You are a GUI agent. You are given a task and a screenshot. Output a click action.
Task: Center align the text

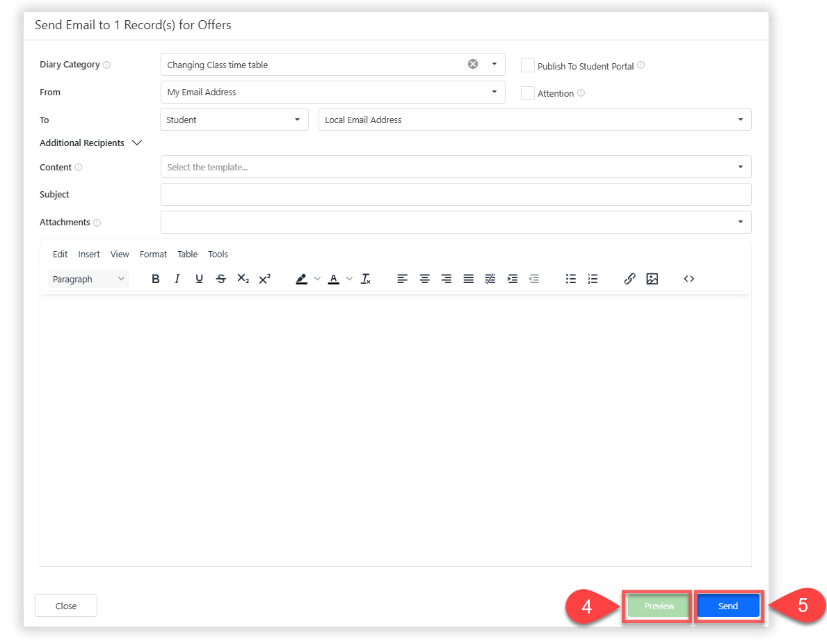424,279
